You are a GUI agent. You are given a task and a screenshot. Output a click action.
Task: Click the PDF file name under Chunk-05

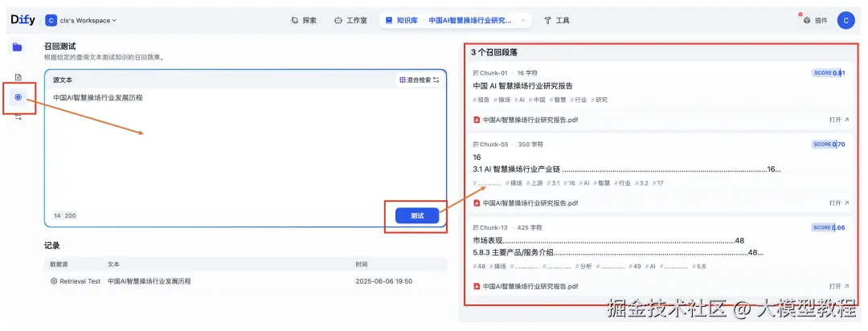[530, 203]
